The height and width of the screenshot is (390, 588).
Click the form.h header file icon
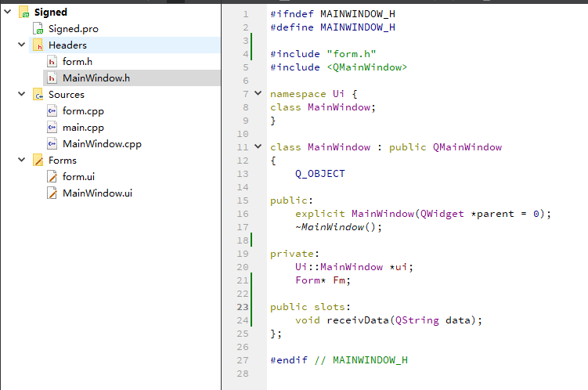pyautogui.click(x=52, y=62)
